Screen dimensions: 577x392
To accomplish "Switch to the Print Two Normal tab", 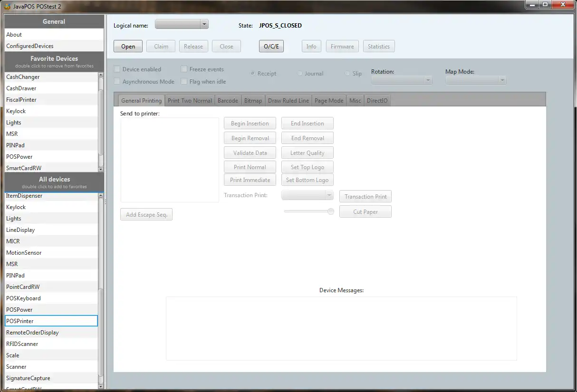I will tap(190, 101).
